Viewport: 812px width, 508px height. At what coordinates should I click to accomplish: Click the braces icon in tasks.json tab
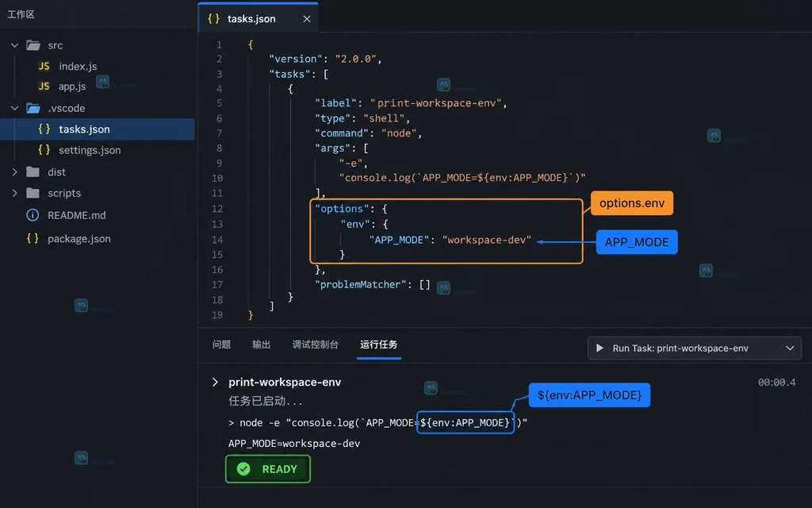(x=213, y=19)
